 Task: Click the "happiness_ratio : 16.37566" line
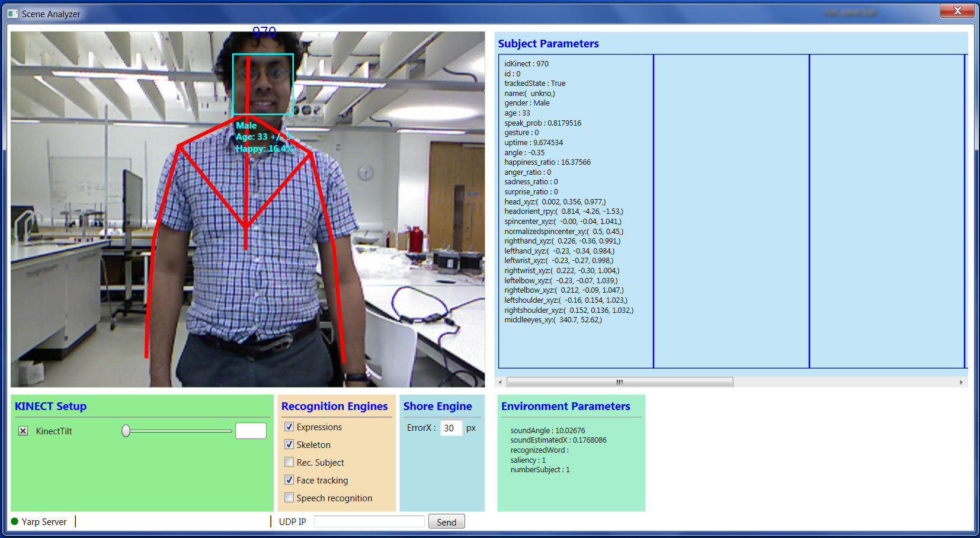tap(547, 162)
